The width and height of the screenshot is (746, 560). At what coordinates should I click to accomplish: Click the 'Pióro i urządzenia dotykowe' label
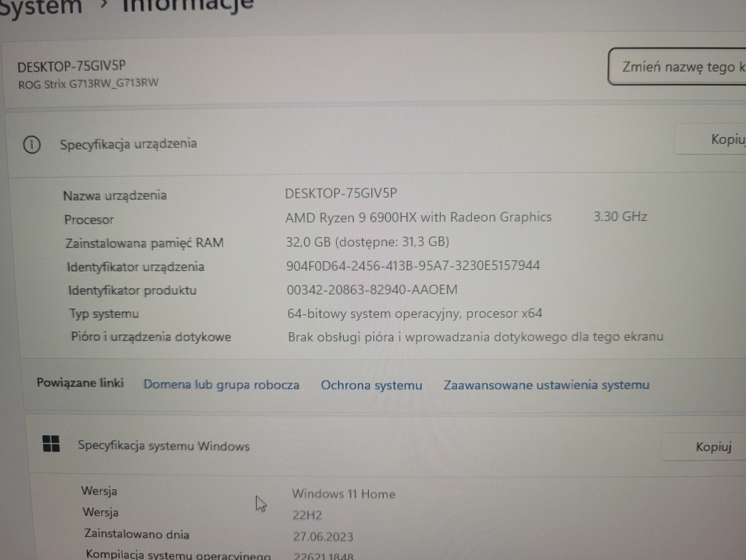coord(151,337)
